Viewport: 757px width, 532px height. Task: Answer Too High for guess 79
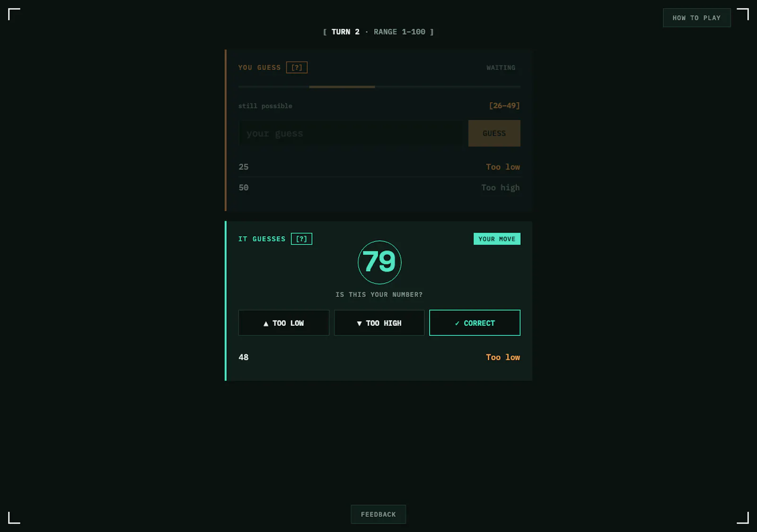pos(379,323)
